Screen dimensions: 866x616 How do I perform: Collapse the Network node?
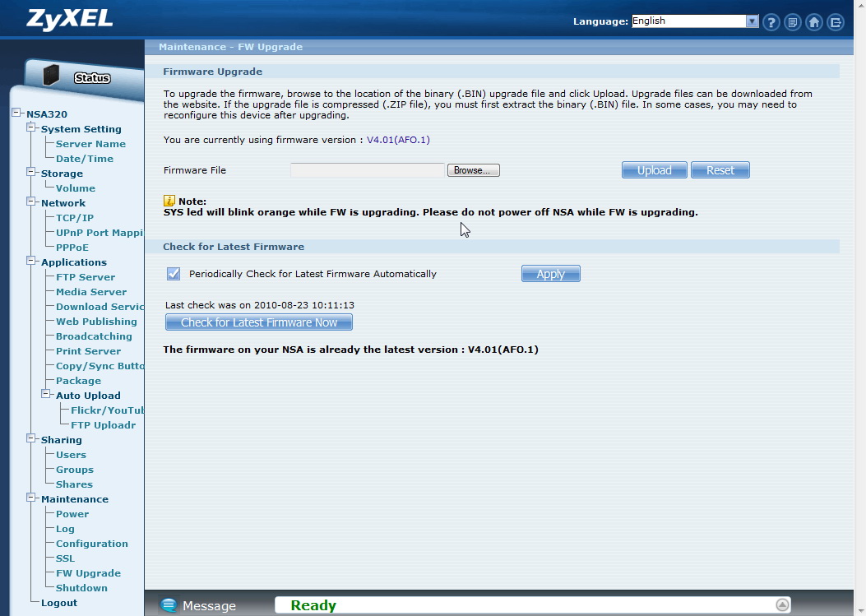tap(31, 201)
